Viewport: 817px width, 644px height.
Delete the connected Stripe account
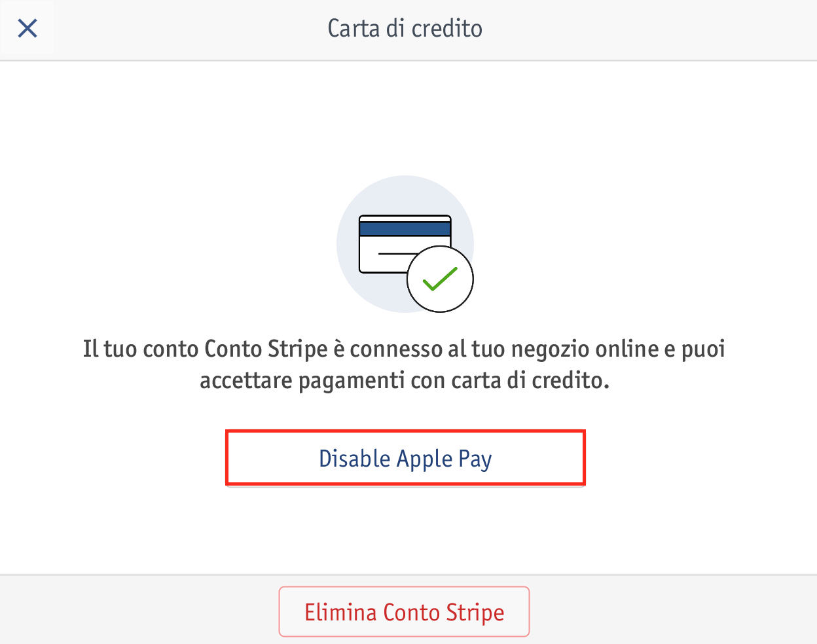coord(404,612)
